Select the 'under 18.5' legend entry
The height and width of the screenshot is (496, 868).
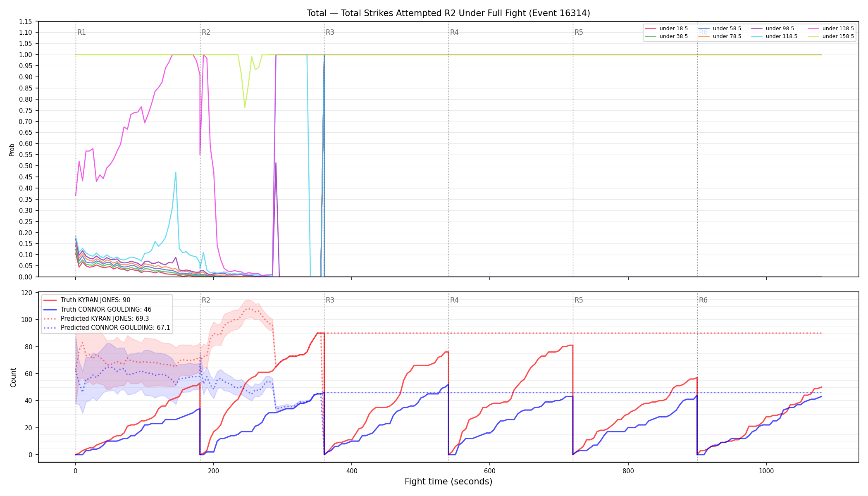click(x=666, y=29)
